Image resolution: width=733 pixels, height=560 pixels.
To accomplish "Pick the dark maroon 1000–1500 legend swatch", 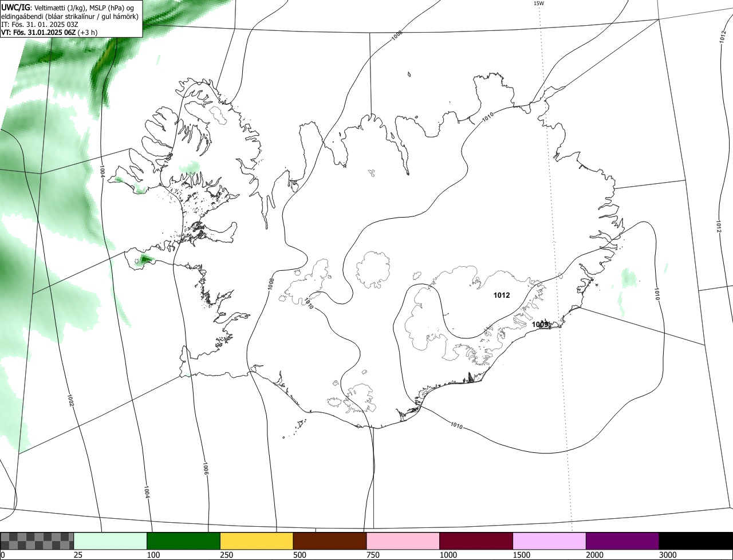I will (476, 541).
